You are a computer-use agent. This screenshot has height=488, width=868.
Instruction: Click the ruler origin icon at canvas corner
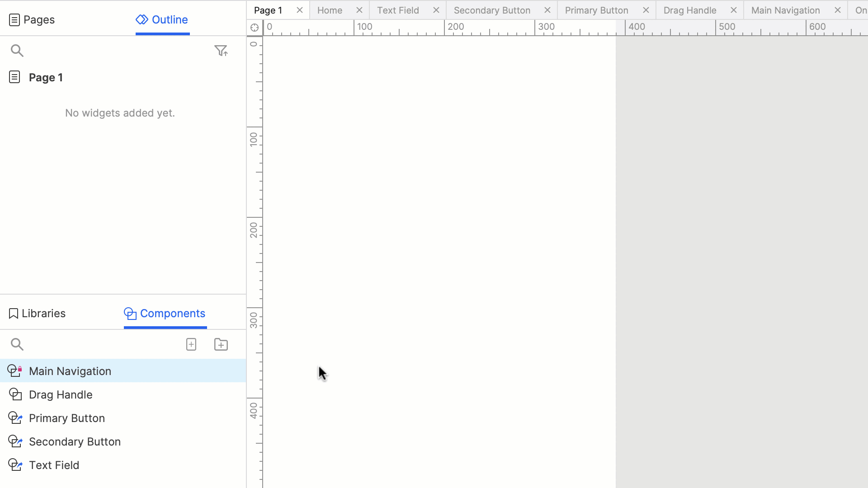pyautogui.click(x=255, y=28)
